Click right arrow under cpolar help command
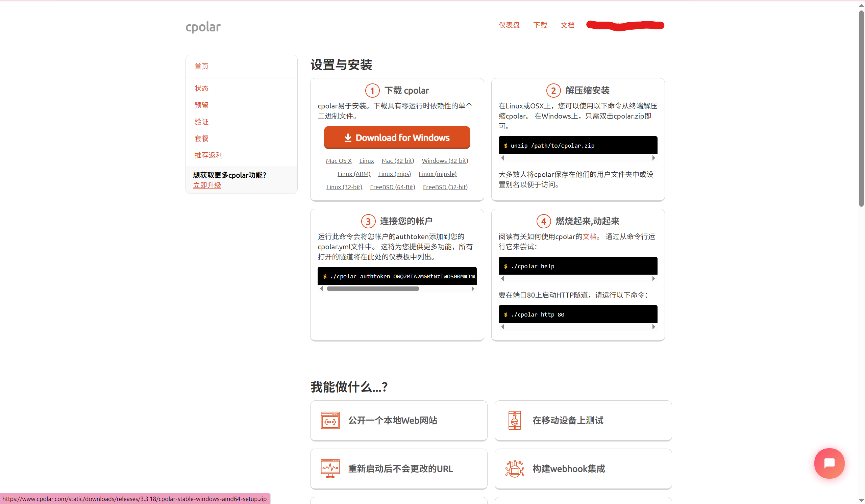The image size is (865, 504). coord(653,279)
